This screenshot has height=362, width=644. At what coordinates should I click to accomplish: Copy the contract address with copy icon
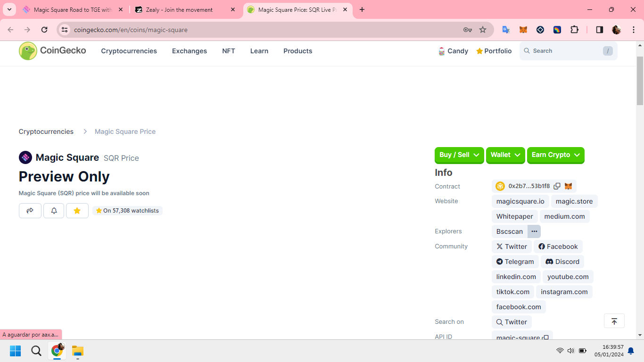click(x=557, y=186)
